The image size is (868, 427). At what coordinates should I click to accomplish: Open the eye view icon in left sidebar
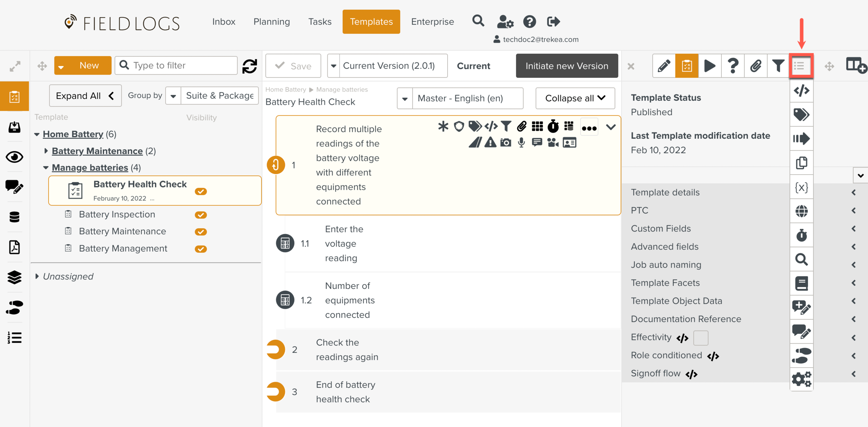tap(15, 157)
